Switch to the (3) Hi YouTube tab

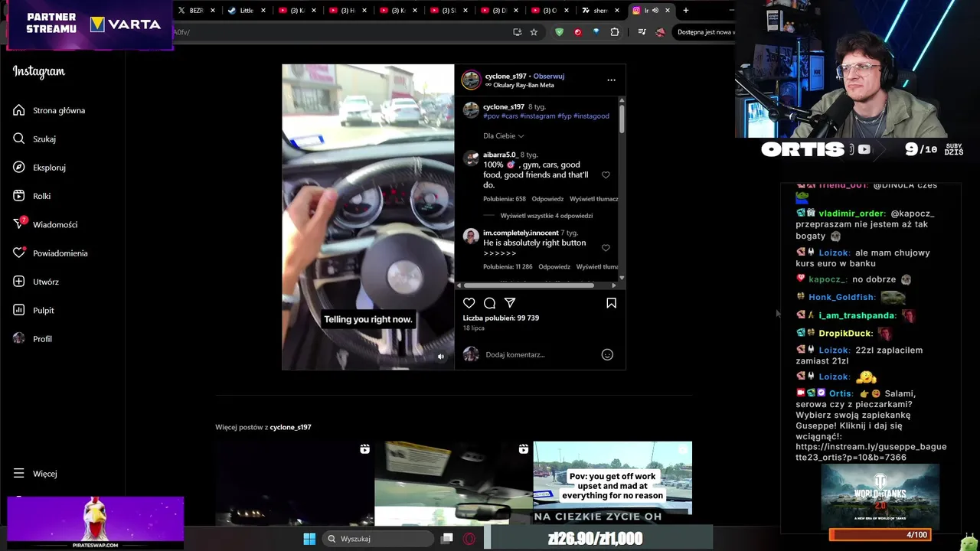(348, 11)
